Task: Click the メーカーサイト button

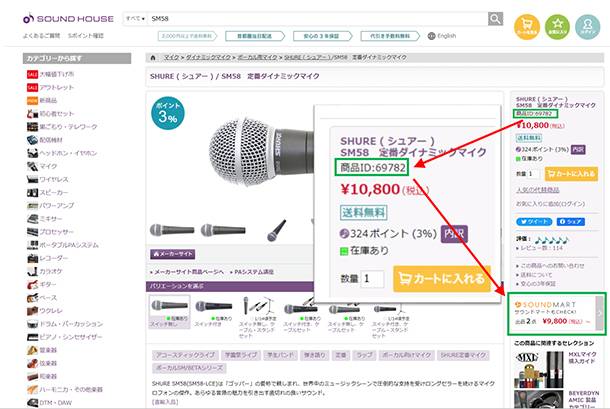Action: 173,254
